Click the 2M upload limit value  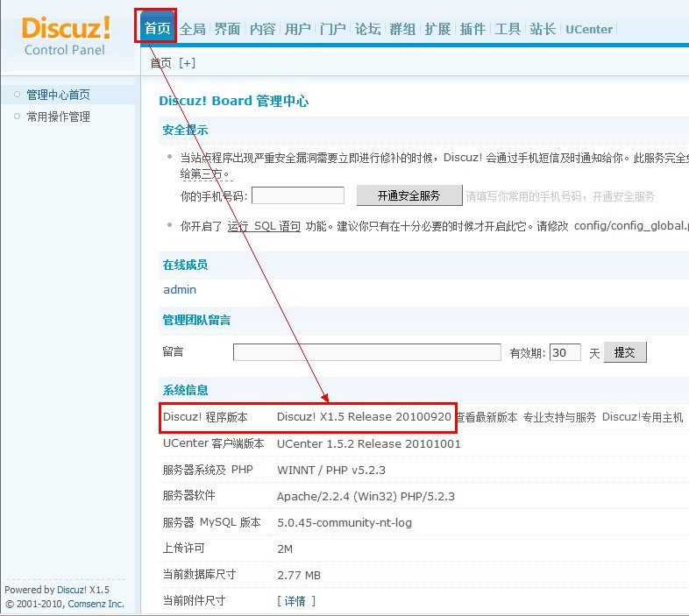tap(285, 549)
